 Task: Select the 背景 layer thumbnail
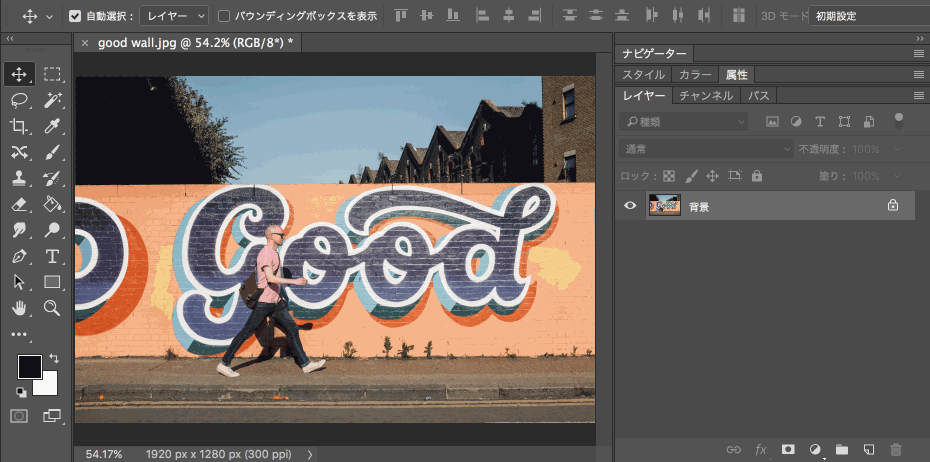click(x=664, y=205)
